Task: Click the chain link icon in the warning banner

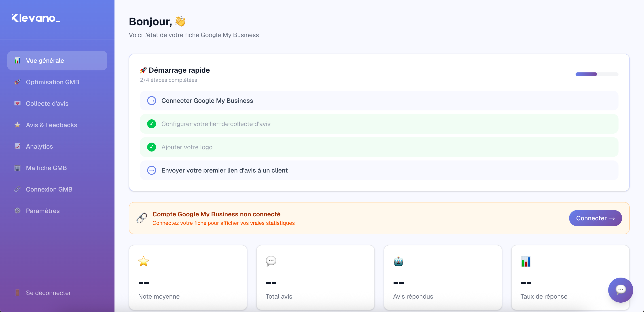Action: coord(142,218)
